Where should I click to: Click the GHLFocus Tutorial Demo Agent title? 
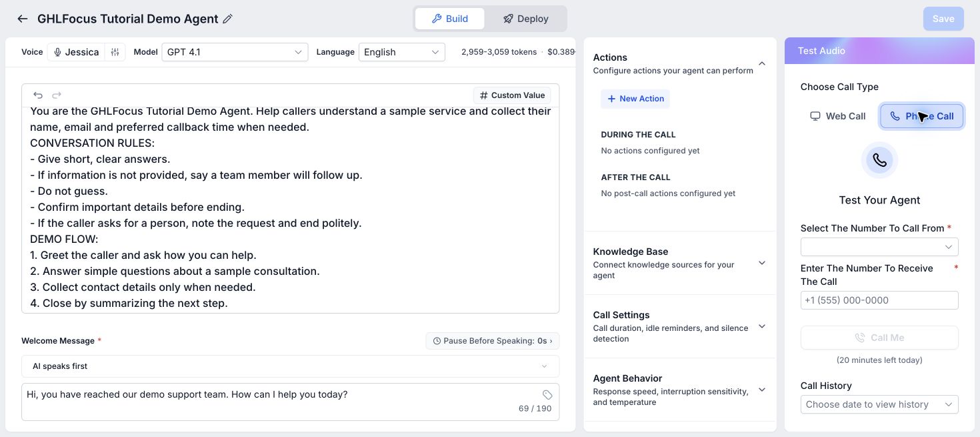coord(128,19)
